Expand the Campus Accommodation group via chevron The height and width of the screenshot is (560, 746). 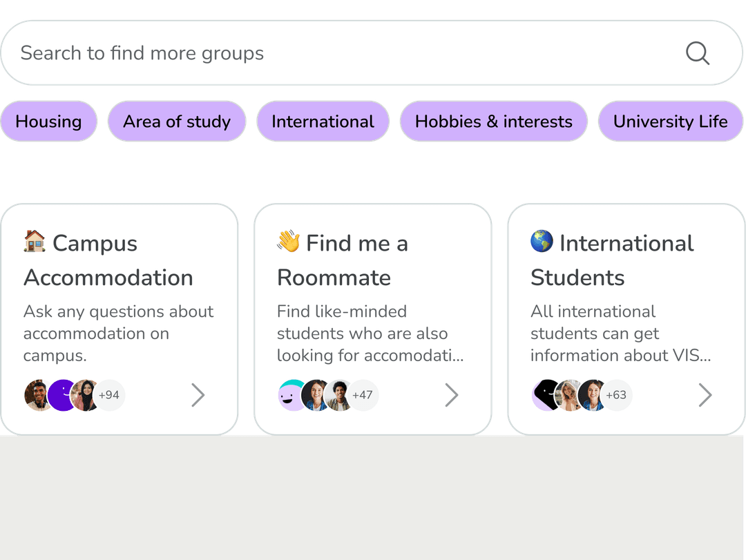point(198,395)
